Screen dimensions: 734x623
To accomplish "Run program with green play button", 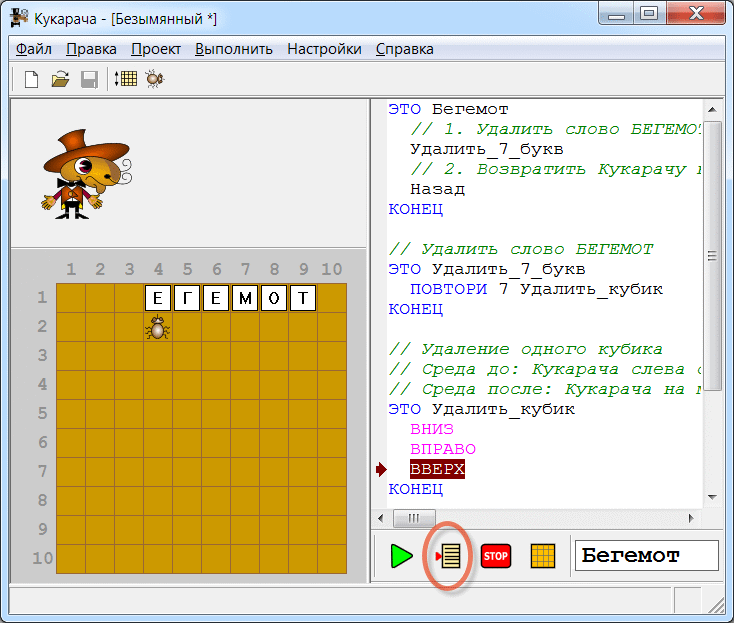I will click(x=401, y=556).
